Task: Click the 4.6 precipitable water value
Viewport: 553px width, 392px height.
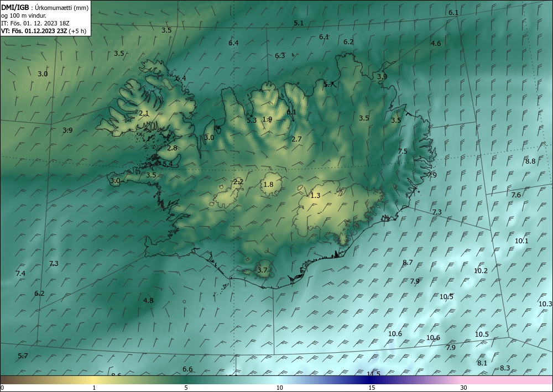Action: pos(436,44)
